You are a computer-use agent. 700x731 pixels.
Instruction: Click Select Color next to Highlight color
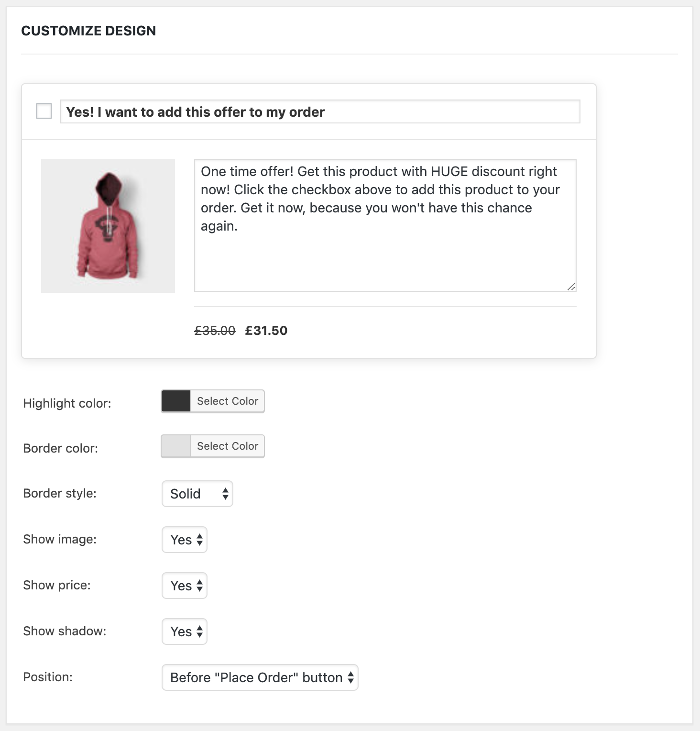pos(227,401)
